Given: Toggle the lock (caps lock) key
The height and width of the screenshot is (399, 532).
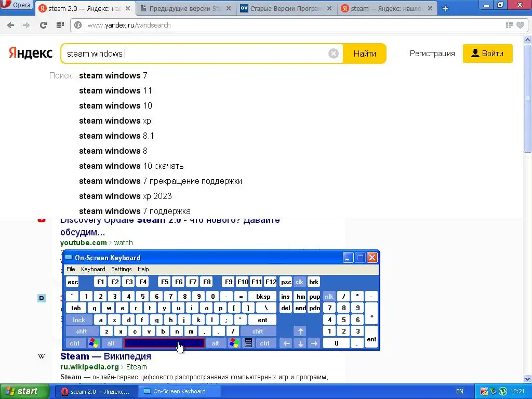Looking at the screenshot, I should coord(79,320).
